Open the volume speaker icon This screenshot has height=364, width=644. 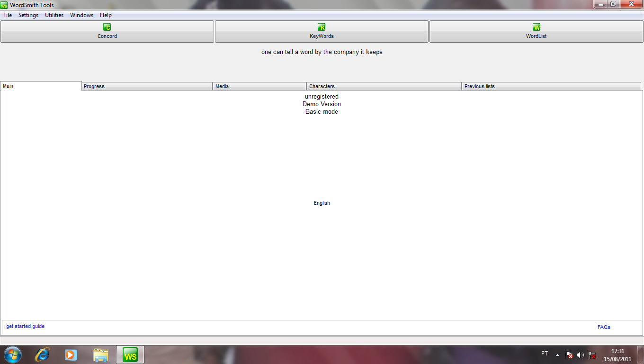pos(581,355)
